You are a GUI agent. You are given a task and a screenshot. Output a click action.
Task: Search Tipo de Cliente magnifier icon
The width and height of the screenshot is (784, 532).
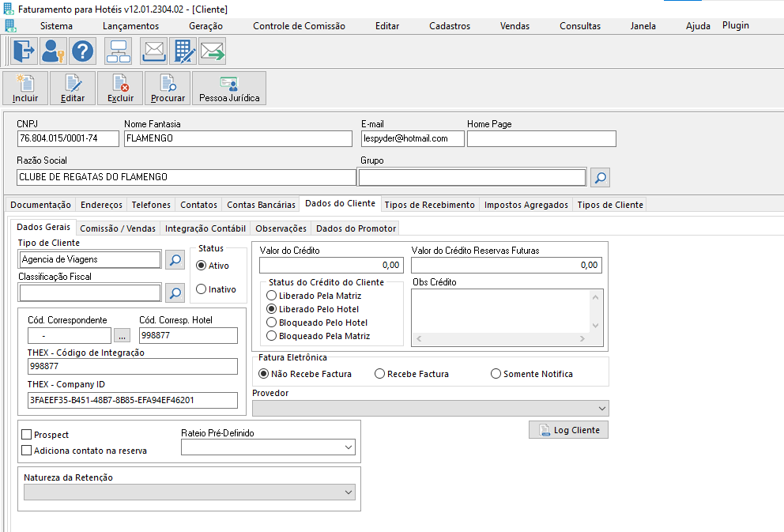[x=175, y=259]
